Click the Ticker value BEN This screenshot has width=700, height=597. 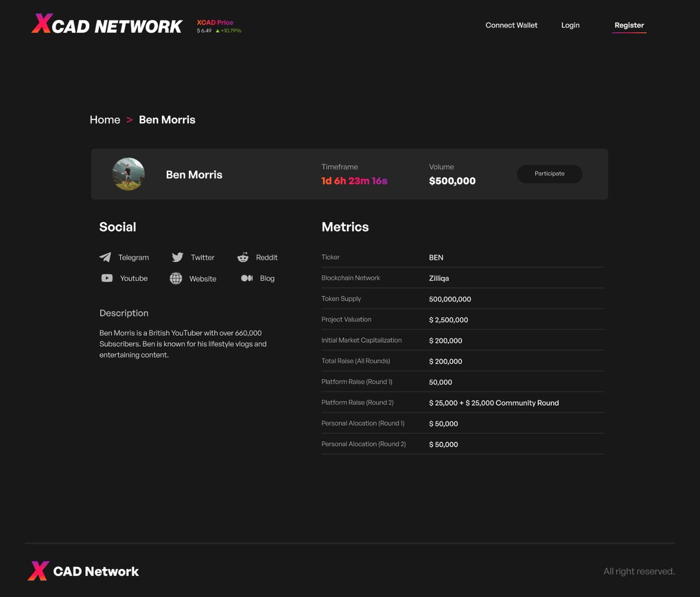[436, 257]
